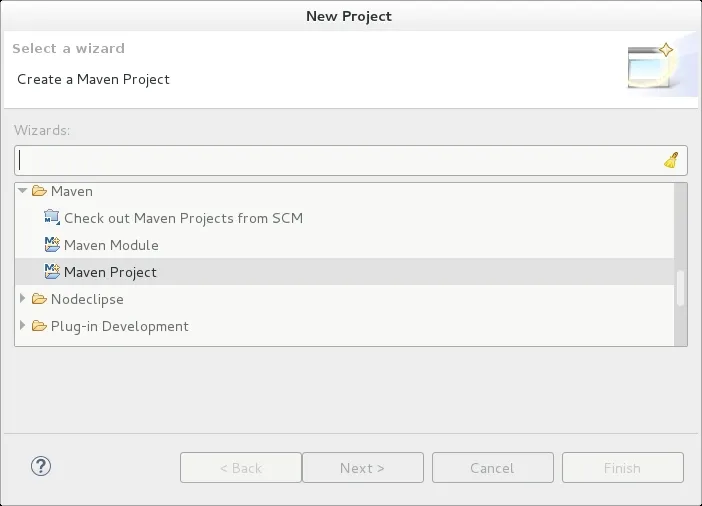
Task: Click the Check out Maven Projects icon
Action: coord(53,217)
